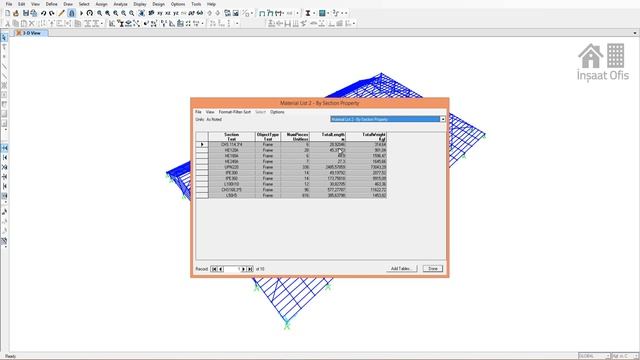Image resolution: width=640 pixels, height=360 pixels.
Task: Select the L100/10 section cell
Action: [x=232, y=184]
